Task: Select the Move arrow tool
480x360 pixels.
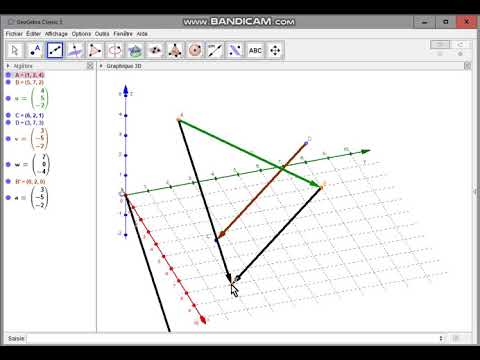Action: tap(15, 51)
